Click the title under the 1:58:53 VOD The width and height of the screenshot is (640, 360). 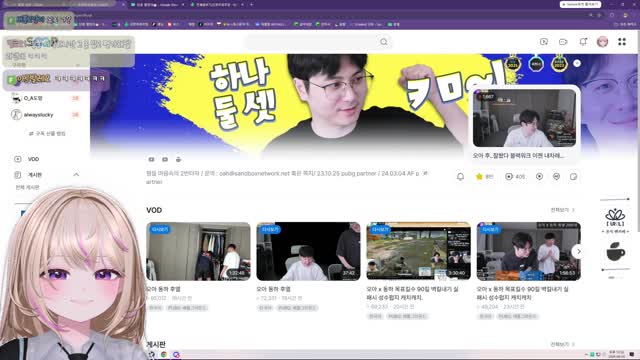click(x=522, y=293)
